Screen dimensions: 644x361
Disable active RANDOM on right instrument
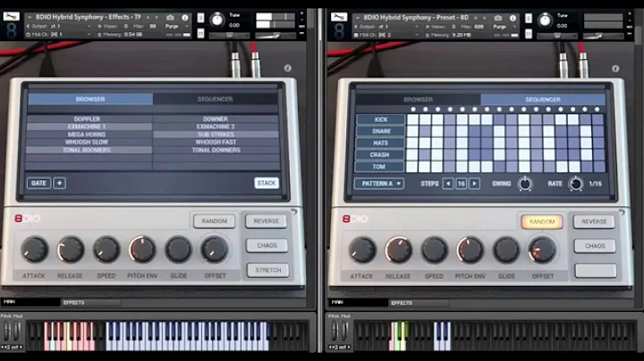point(542,222)
